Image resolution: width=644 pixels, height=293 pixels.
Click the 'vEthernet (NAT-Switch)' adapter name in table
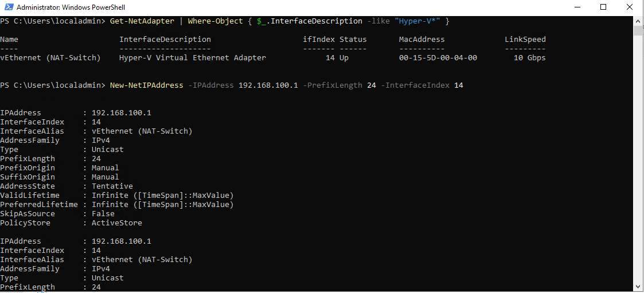(50, 58)
